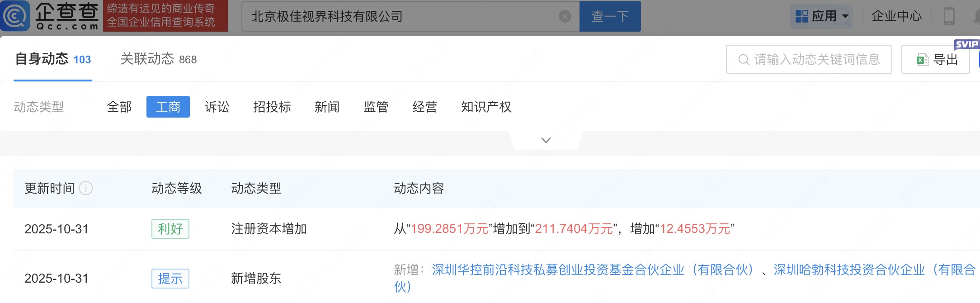This screenshot has width=980, height=303.
Task: Click the 新增股东 type cell
Action: pyautogui.click(x=256, y=279)
